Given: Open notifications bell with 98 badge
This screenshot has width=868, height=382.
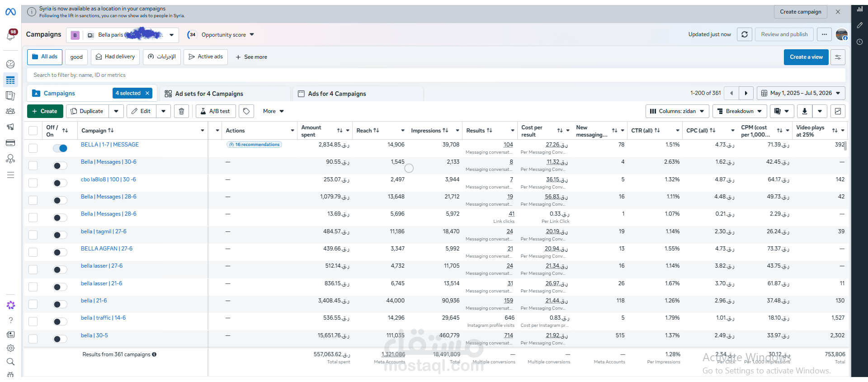Looking at the screenshot, I should click(10, 35).
